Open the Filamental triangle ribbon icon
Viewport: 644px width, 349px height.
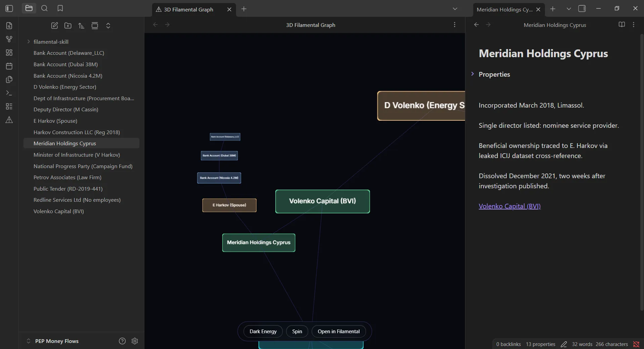click(x=9, y=120)
